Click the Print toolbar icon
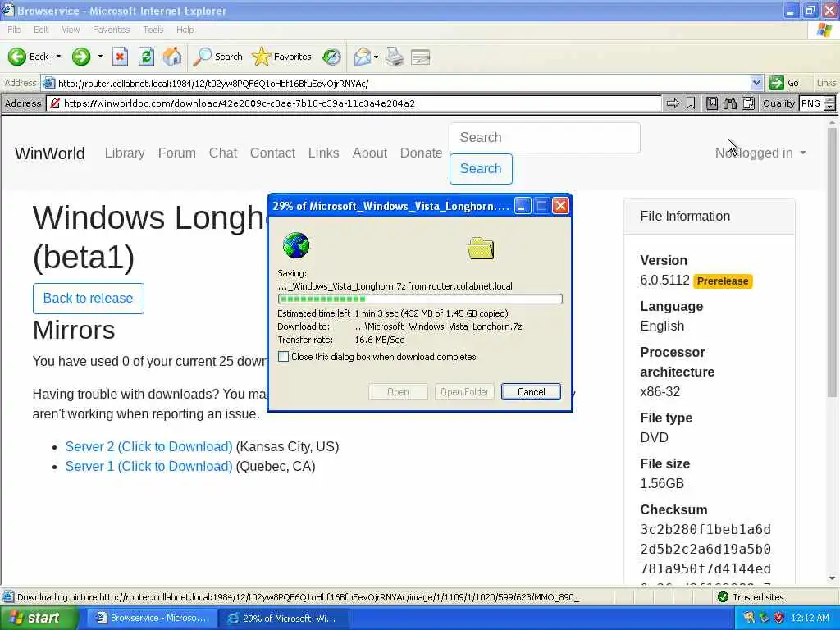 (x=395, y=57)
